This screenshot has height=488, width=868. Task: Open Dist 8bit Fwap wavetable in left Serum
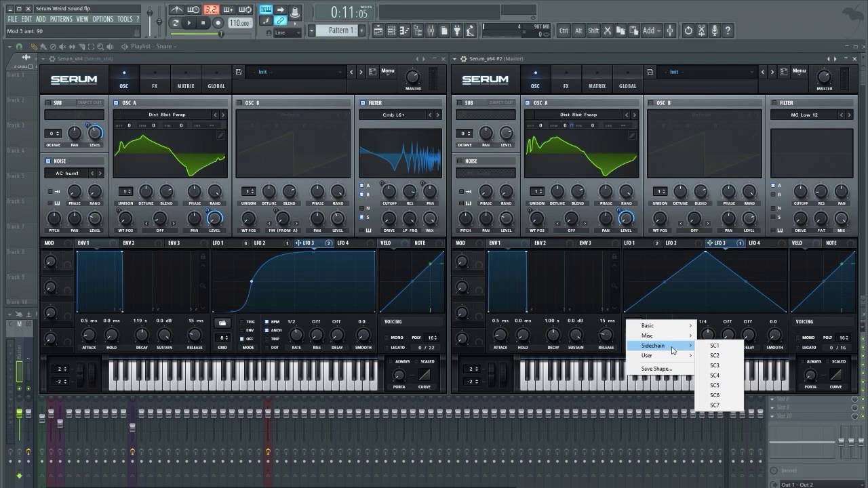pyautogui.click(x=167, y=115)
